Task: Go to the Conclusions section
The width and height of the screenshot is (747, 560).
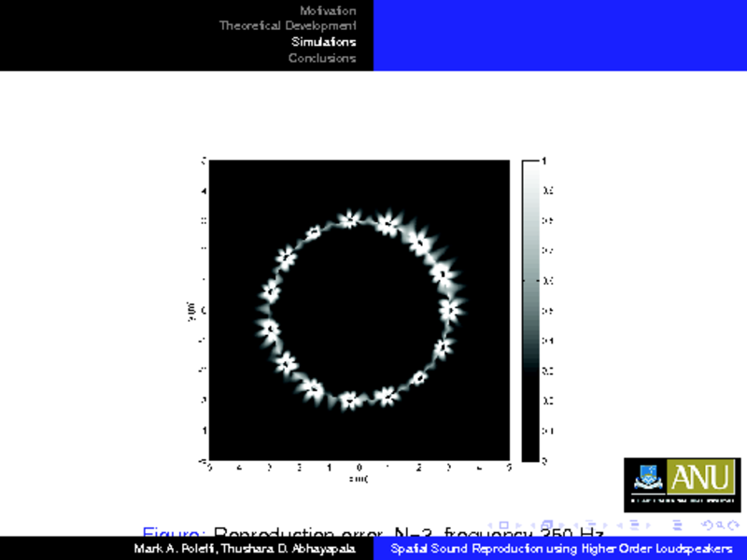Action: coord(322,58)
